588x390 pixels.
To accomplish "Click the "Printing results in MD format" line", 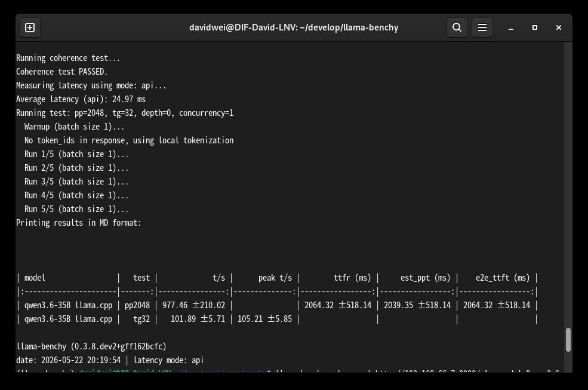I will (78, 223).
